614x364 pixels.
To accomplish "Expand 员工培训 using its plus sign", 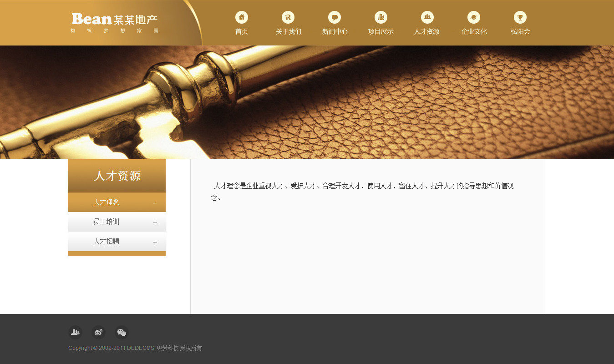I will (x=155, y=222).
